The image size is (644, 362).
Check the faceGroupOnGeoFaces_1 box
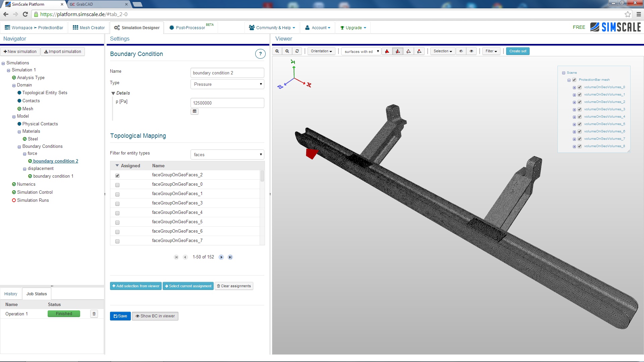pyautogui.click(x=117, y=194)
